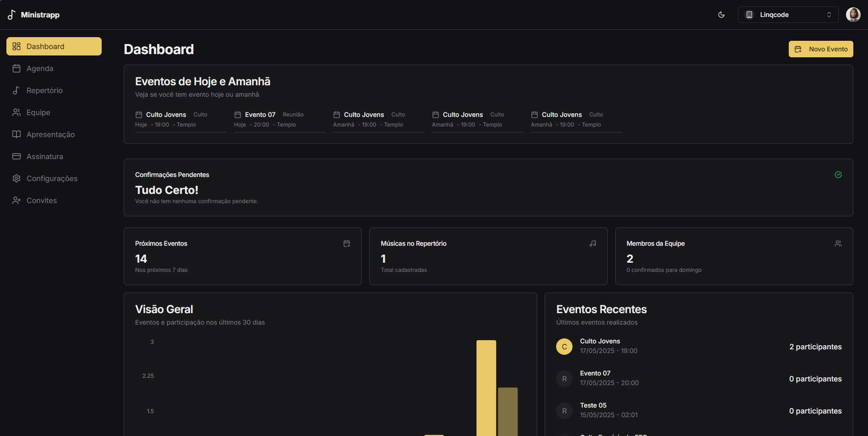Toggle dark mode with the moon icon
Viewport: 868px width, 436px height.
click(721, 14)
